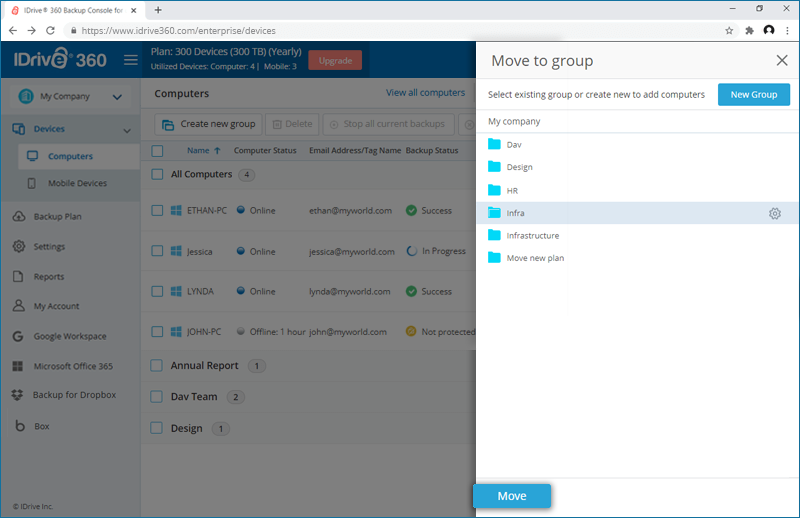The image size is (800, 518).
Task: Click the gear icon on Infra group
Action: coord(774,213)
